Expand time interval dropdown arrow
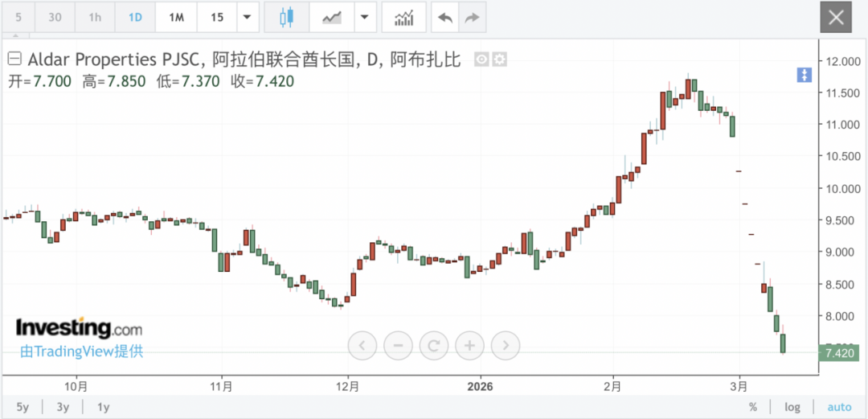 tap(248, 17)
